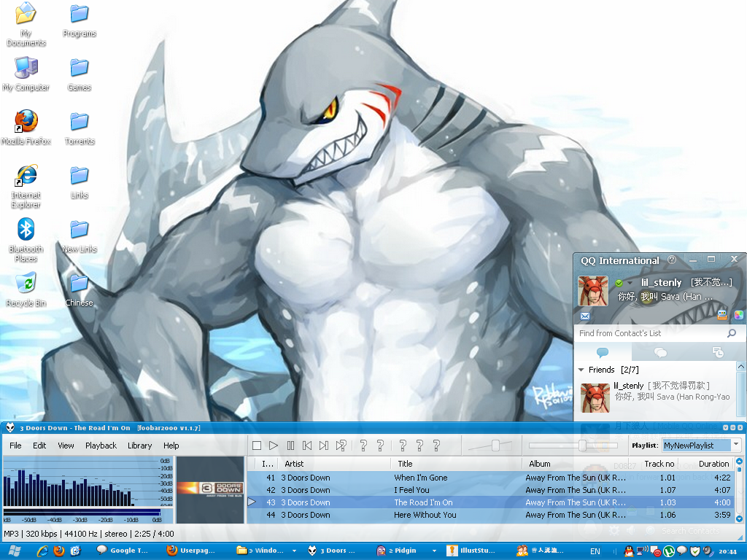Pause the current track
Screen dimensions: 747x560
point(290,446)
